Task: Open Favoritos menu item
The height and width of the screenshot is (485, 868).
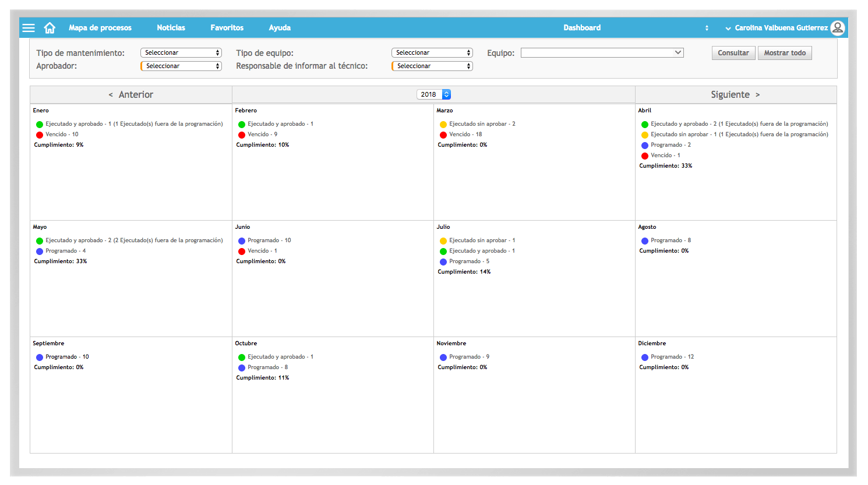Action: [x=227, y=27]
